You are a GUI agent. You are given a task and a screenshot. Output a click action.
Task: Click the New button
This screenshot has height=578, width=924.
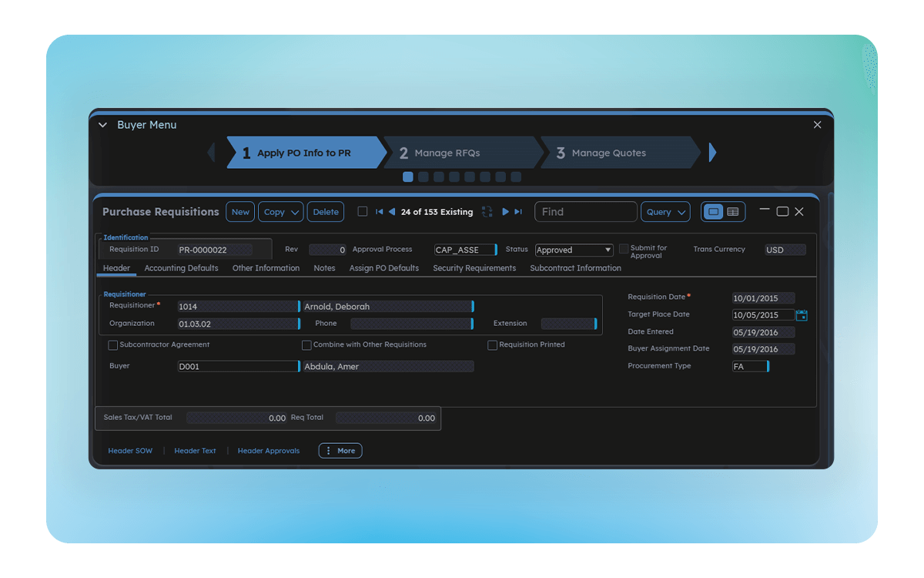[x=240, y=212]
